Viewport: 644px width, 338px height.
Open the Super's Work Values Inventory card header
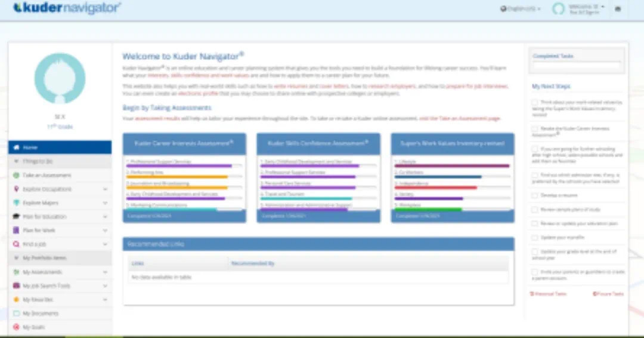point(452,143)
